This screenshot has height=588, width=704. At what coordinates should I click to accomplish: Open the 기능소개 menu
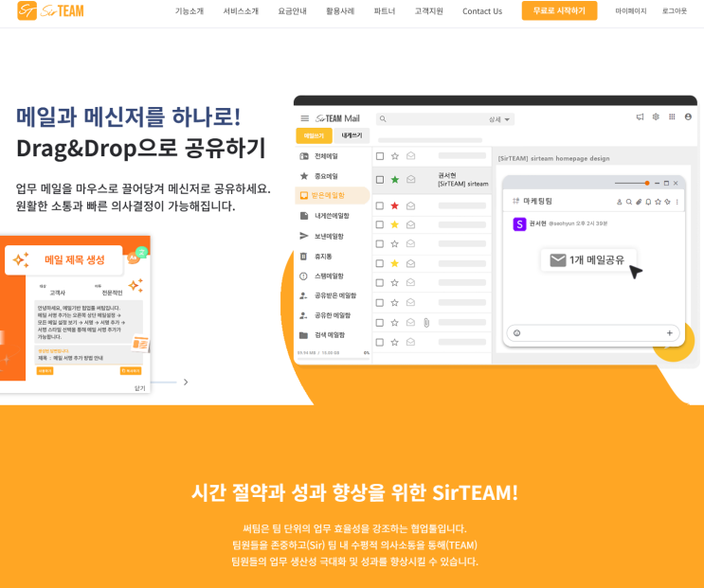click(190, 11)
